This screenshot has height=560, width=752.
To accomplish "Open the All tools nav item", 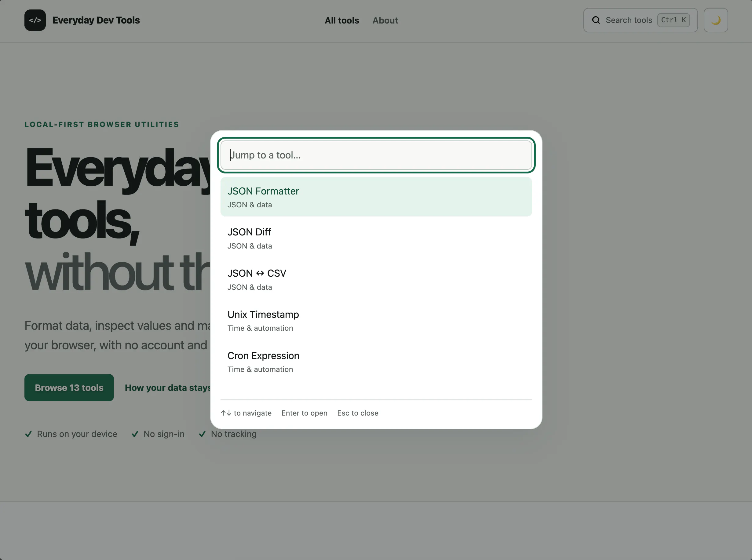I will [x=342, y=20].
